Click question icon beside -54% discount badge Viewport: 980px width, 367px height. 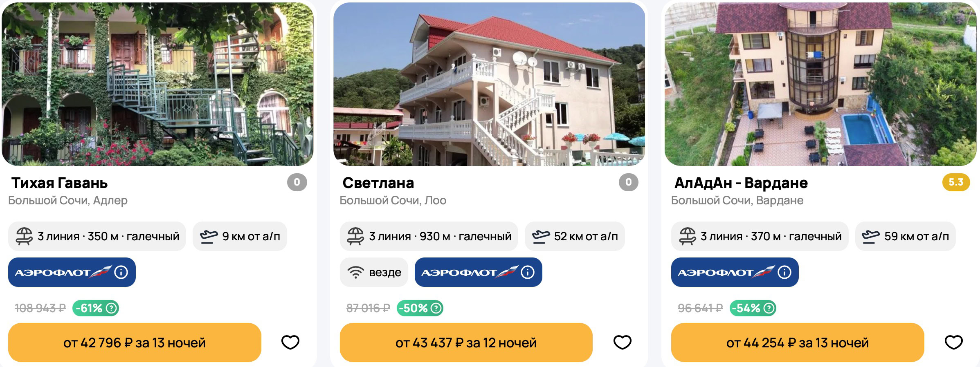tap(769, 308)
